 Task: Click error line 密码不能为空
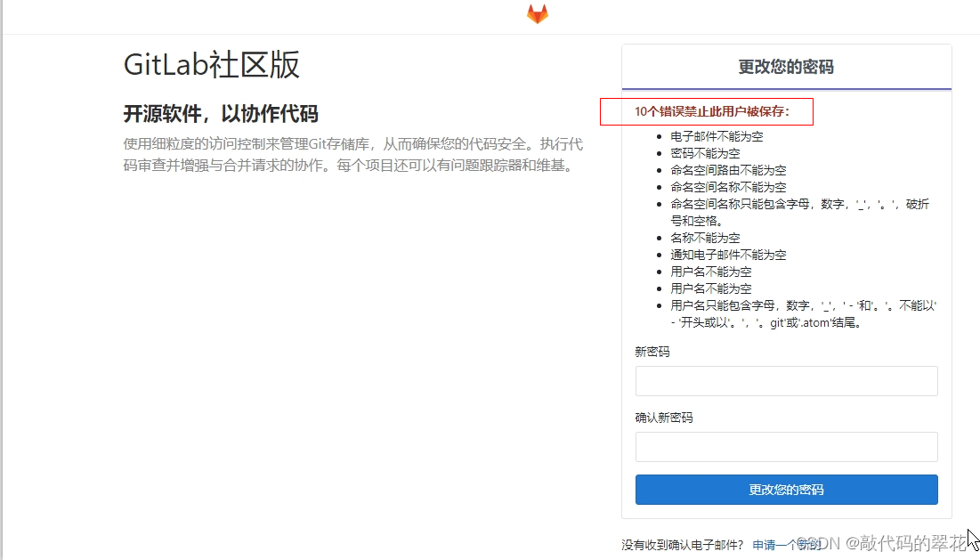click(x=705, y=153)
